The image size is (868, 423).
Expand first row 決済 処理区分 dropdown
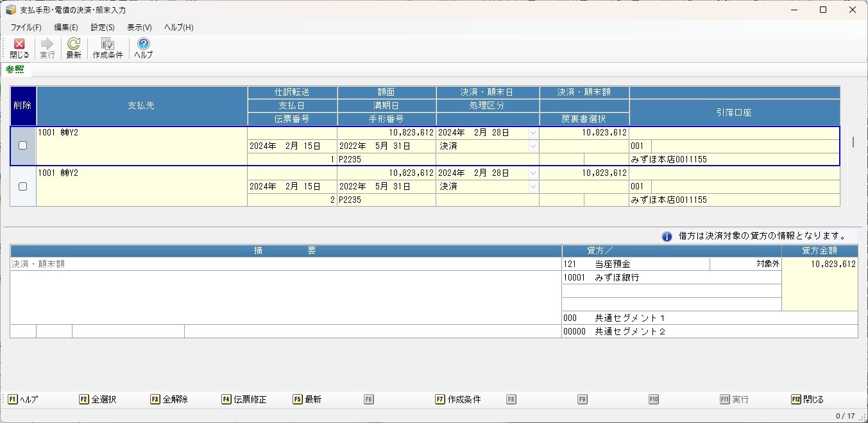pyautogui.click(x=532, y=146)
